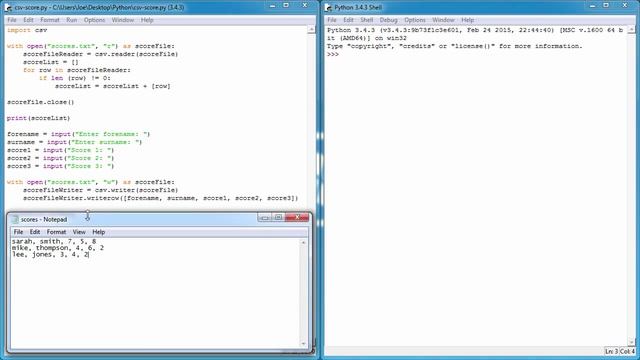The height and width of the screenshot is (360, 640).
Task: Maximize the scores Notepad window
Action: point(278,217)
